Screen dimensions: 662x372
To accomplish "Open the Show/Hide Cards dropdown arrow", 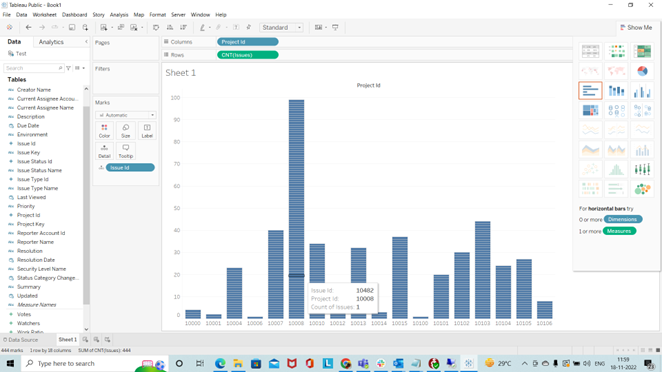I will [326, 28].
